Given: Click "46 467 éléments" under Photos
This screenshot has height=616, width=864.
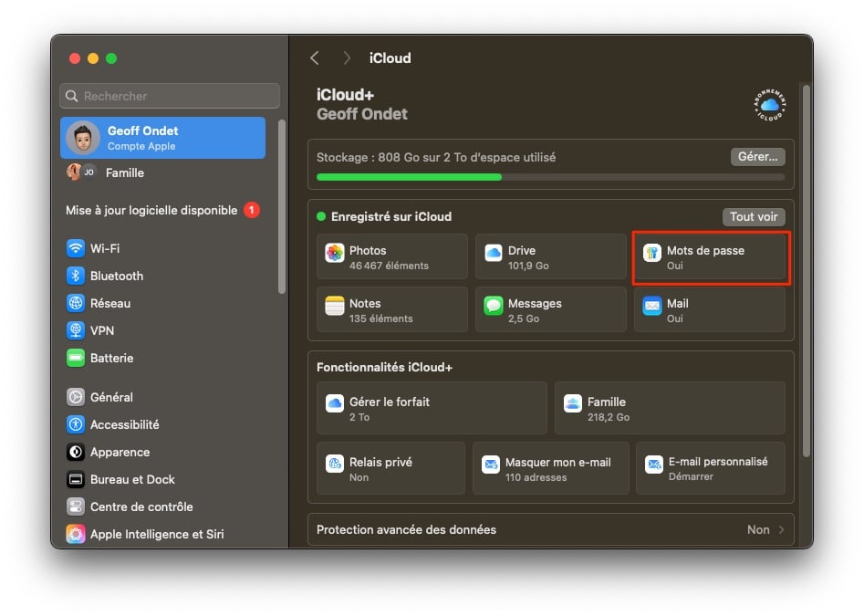Looking at the screenshot, I should pyautogui.click(x=389, y=266).
